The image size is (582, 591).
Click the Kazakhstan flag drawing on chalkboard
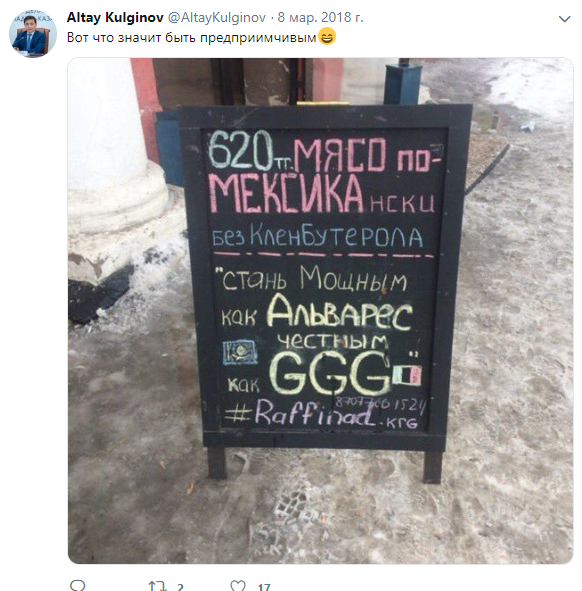pyautogui.click(x=240, y=352)
